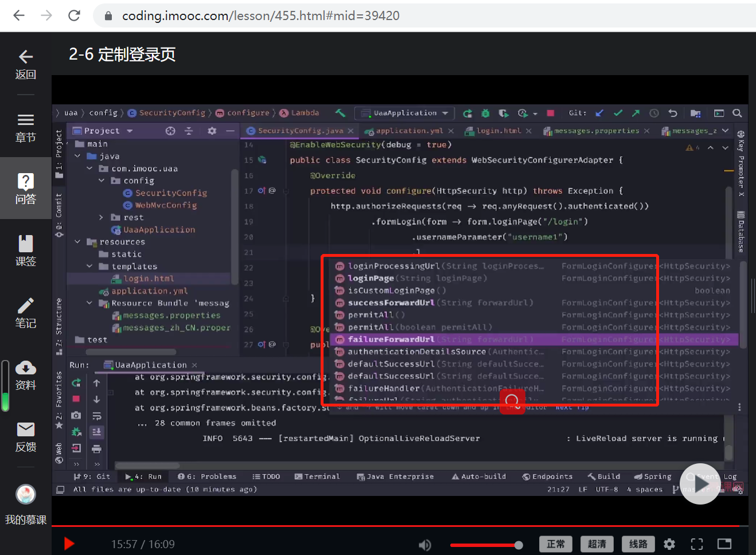Image resolution: width=756 pixels, height=555 pixels.
Task: Collapse the templates folder
Action: pos(89,266)
